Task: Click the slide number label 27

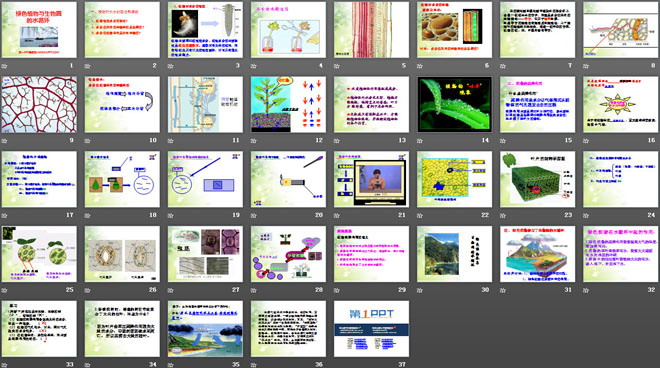Action: (236, 290)
